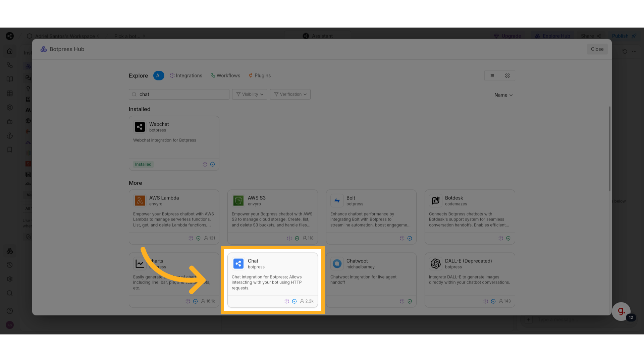
Task: Open the settings gear sidebar icon
Action: pyautogui.click(x=10, y=279)
